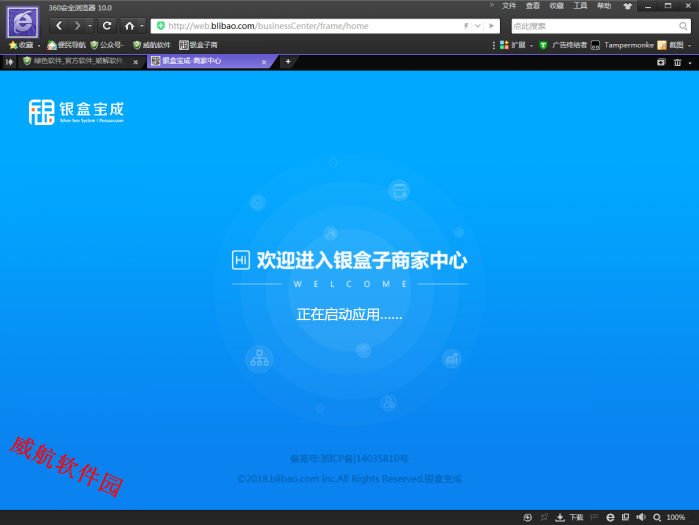Viewport: 699px width, 525px height.
Task: Open the 威航软件 bookmark
Action: (x=152, y=45)
